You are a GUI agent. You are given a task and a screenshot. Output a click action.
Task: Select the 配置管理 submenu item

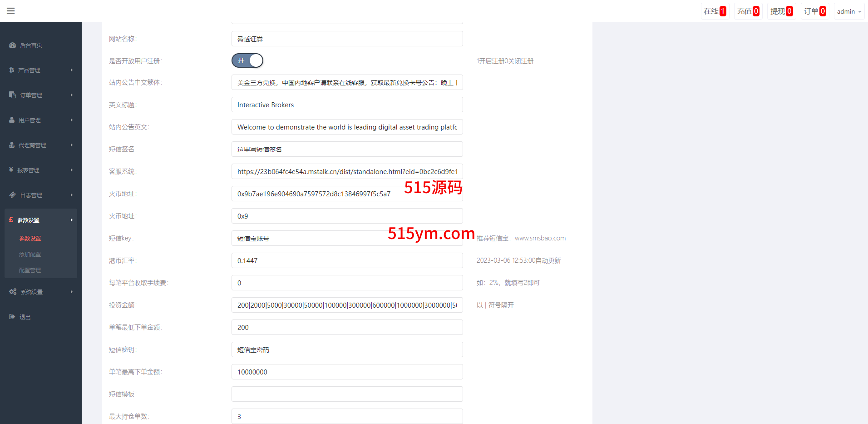(30, 270)
